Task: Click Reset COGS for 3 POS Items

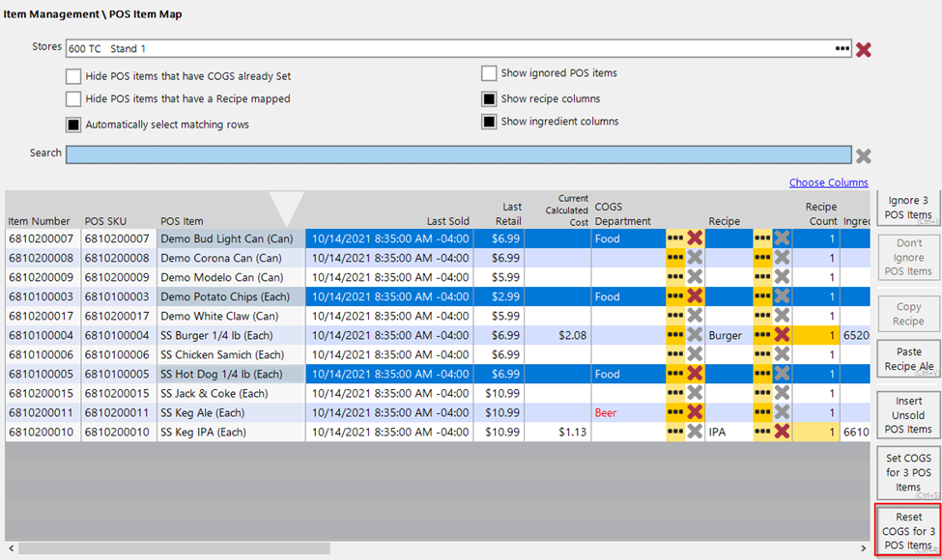Action: point(908,531)
